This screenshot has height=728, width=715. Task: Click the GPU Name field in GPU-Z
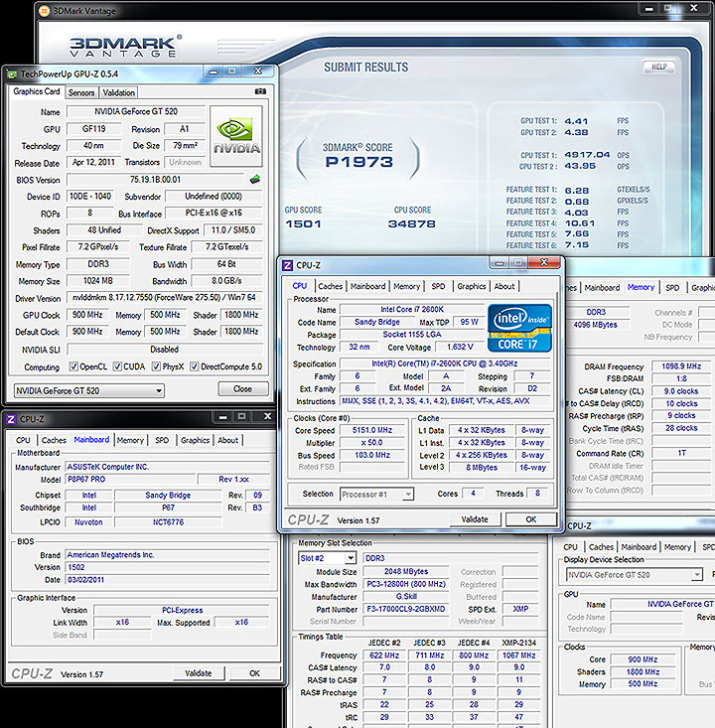pos(136,111)
